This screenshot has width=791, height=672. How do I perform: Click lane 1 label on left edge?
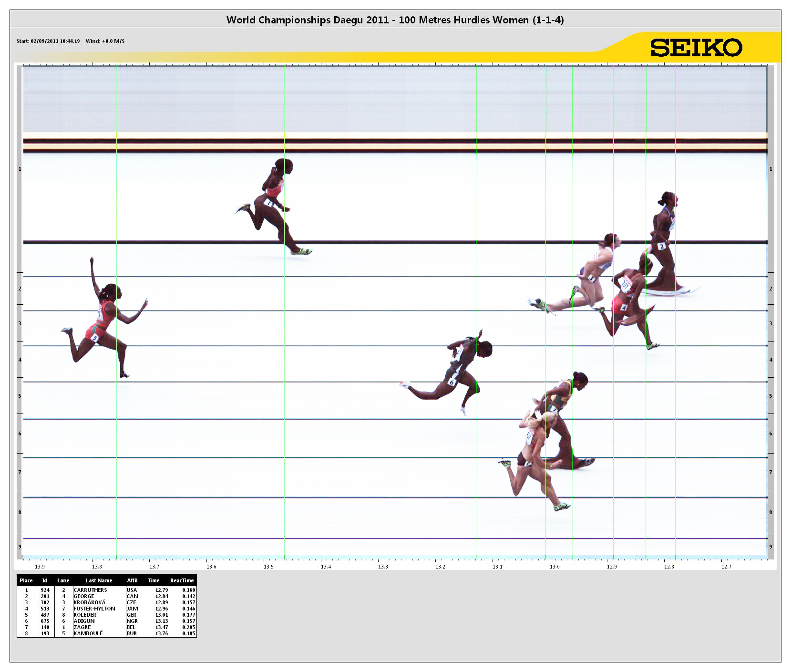20,169
